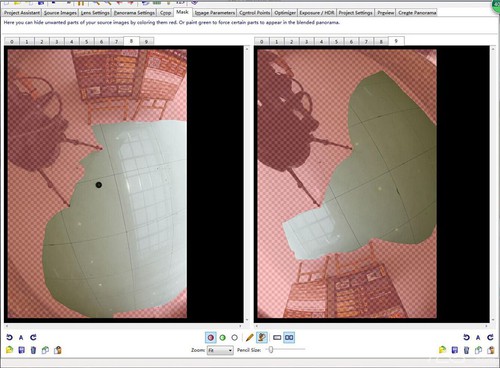The image size is (500, 368).
Task: Select image 9 tab in the left pane
Action: (x=146, y=42)
